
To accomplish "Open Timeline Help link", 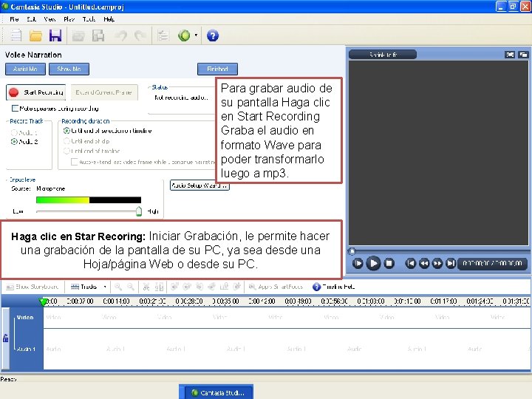I will point(333,287).
